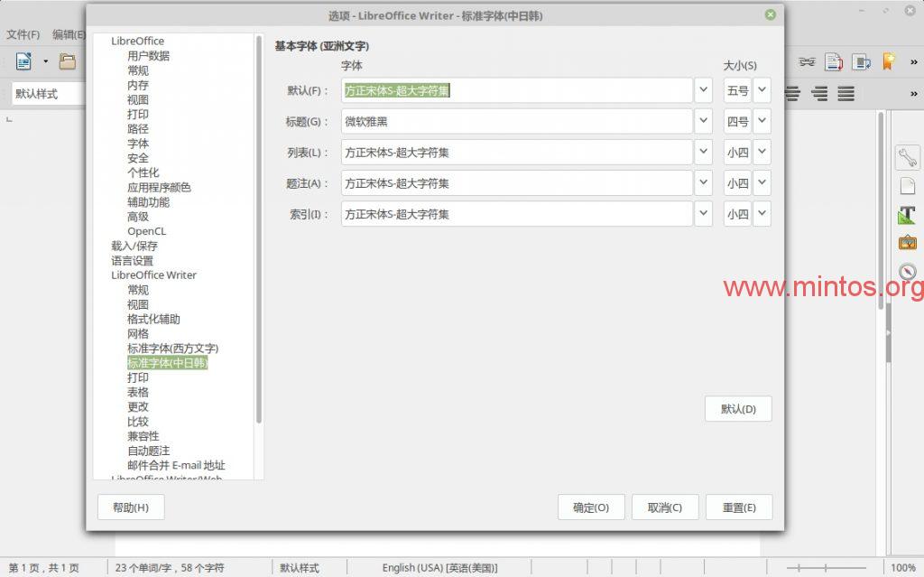The image size is (924, 577).
Task: Click the Open folder toolbar icon
Action: (68, 61)
